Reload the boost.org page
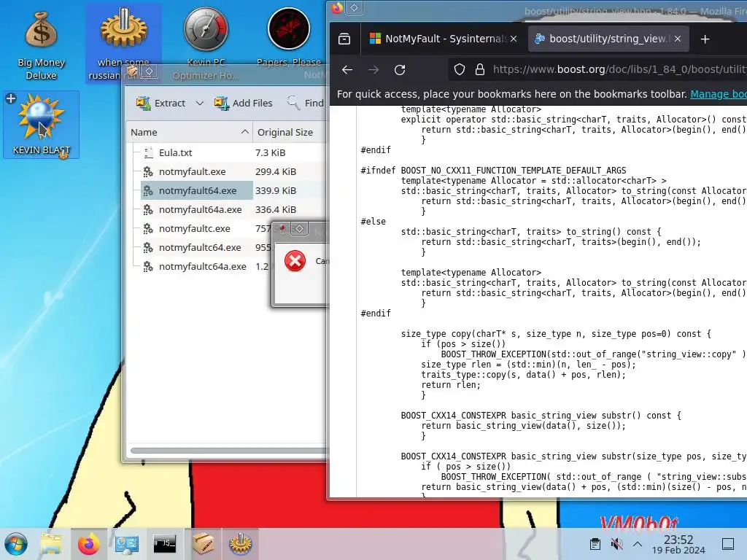 pos(400,70)
